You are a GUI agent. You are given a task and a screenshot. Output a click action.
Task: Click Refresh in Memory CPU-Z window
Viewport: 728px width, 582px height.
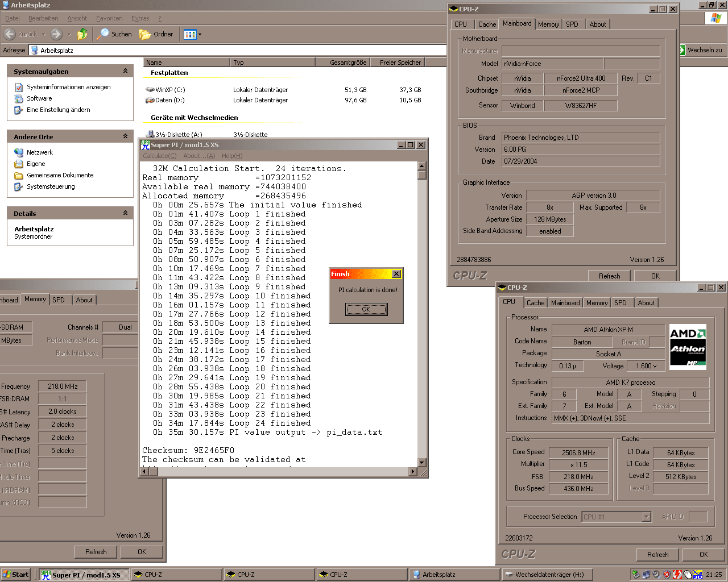tap(96, 551)
